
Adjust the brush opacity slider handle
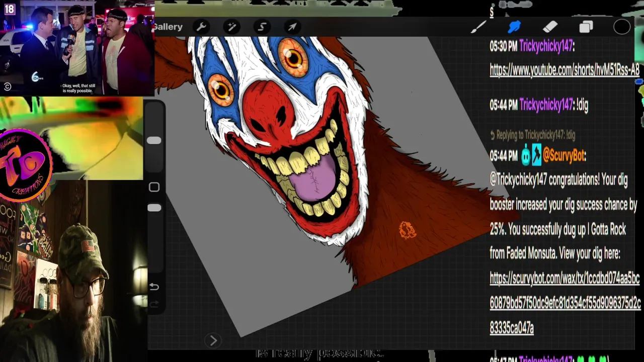154,208
